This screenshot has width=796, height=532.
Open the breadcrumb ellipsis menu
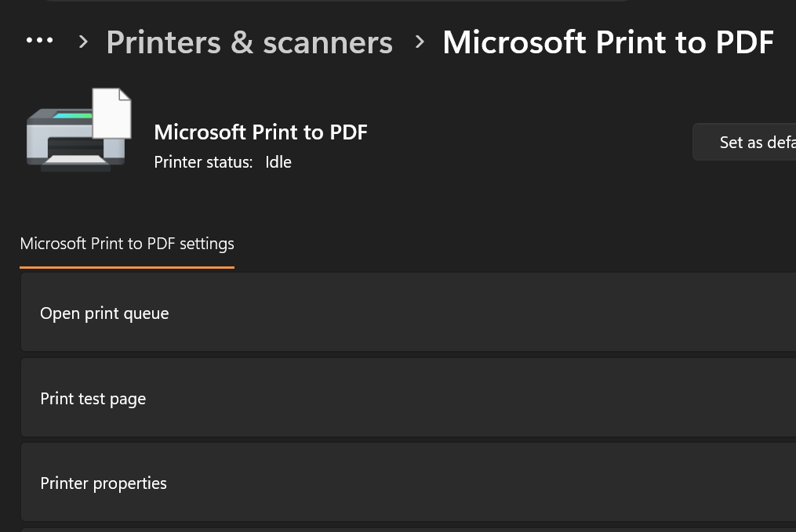pos(39,41)
